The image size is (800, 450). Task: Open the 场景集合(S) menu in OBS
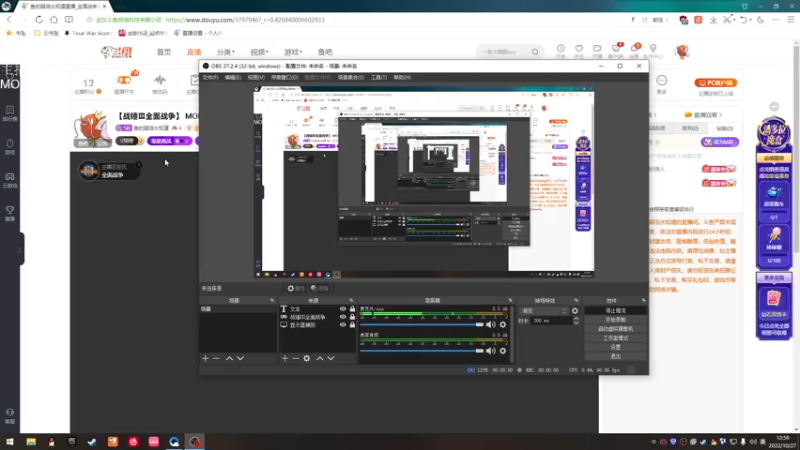click(x=351, y=78)
